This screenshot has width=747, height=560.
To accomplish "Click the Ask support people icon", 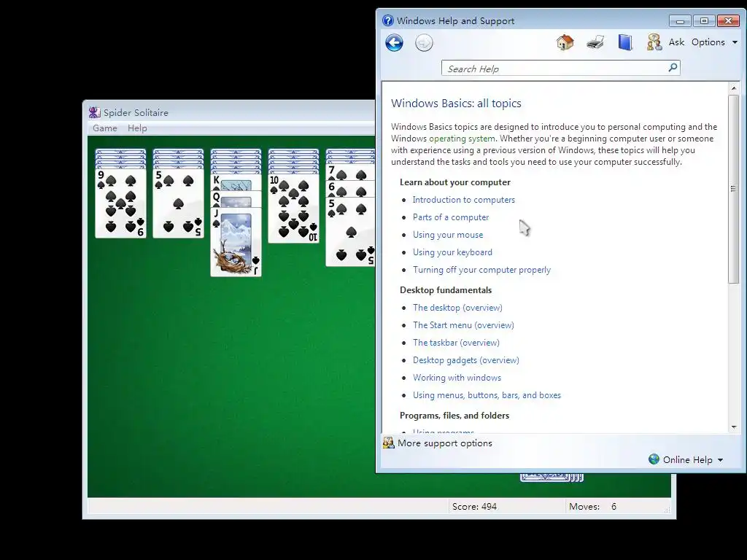I will pyautogui.click(x=654, y=42).
